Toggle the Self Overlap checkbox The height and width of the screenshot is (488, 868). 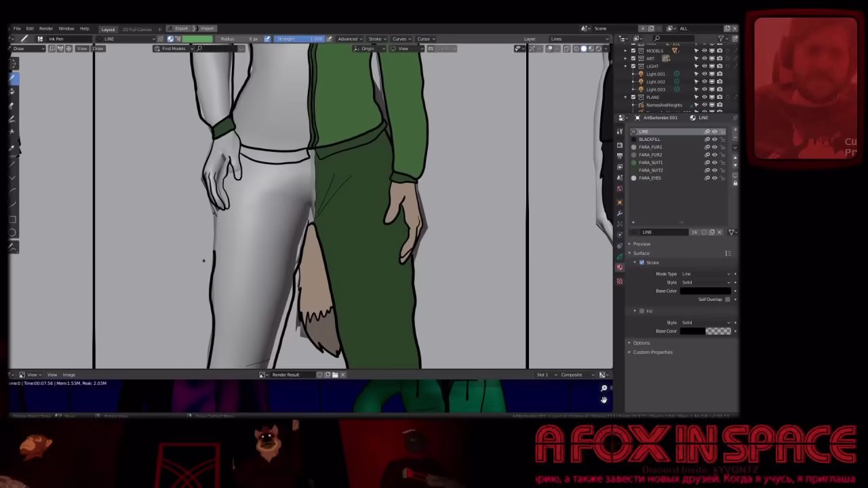(728, 299)
